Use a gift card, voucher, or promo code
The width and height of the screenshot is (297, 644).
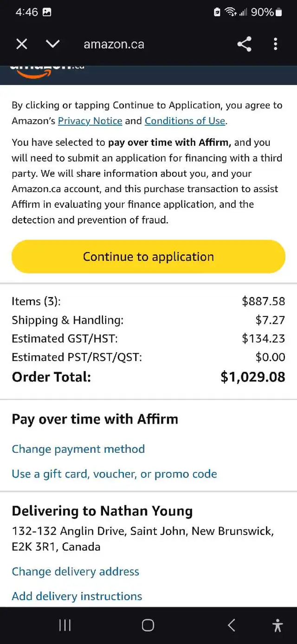(x=114, y=474)
